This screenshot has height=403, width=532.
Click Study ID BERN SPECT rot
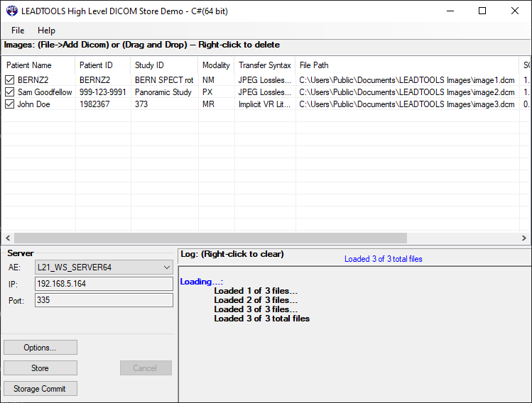(164, 80)
